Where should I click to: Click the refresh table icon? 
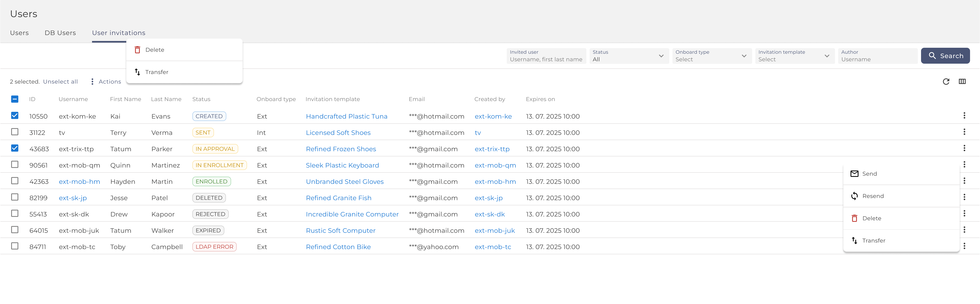[946, 81]
